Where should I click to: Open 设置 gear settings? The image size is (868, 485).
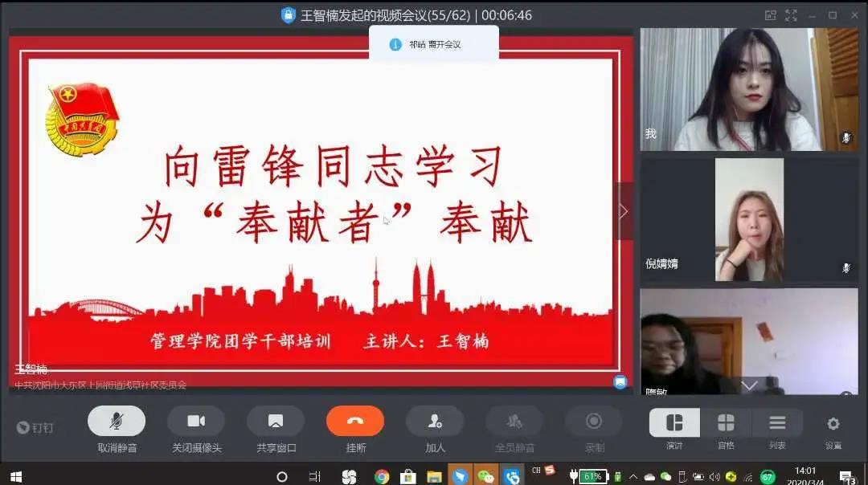833,423
